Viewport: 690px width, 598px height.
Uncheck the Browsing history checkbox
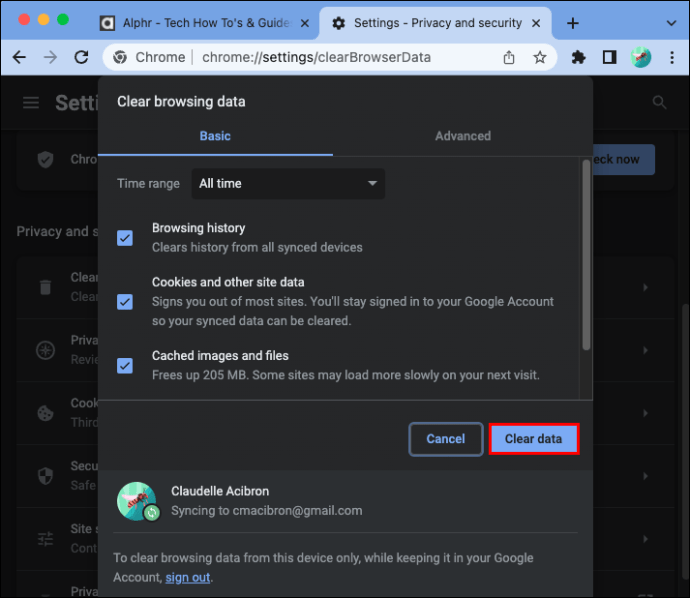point(125,238)
